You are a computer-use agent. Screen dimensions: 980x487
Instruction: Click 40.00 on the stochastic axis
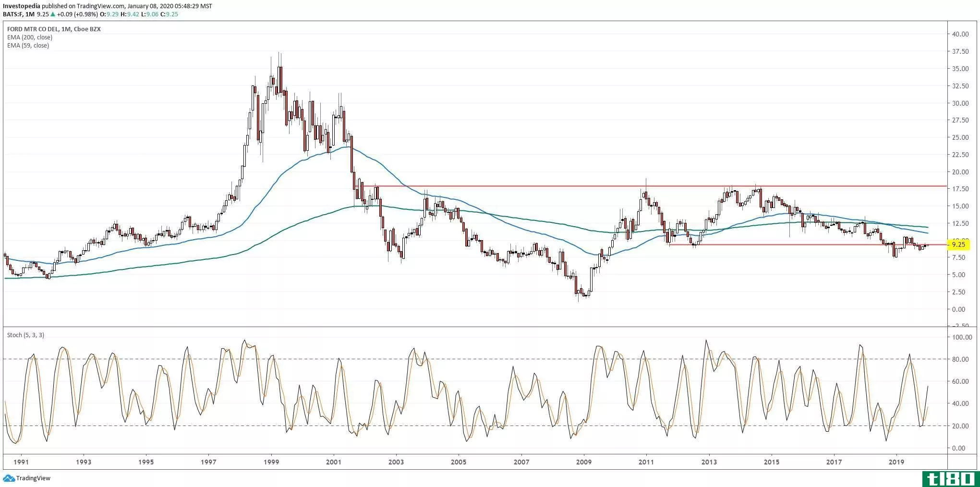(x=960, y=403)
